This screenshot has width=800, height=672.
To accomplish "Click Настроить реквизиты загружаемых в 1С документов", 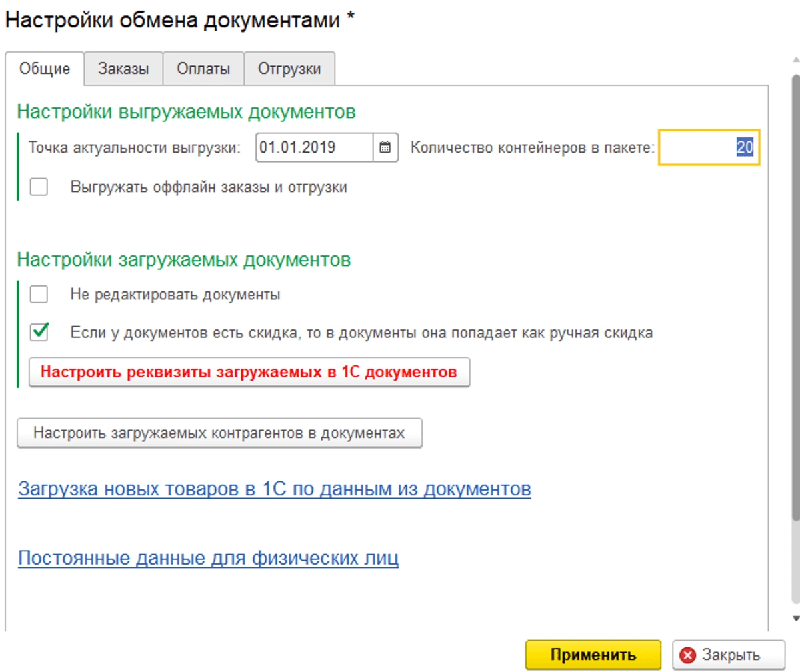I will point(249,372).
